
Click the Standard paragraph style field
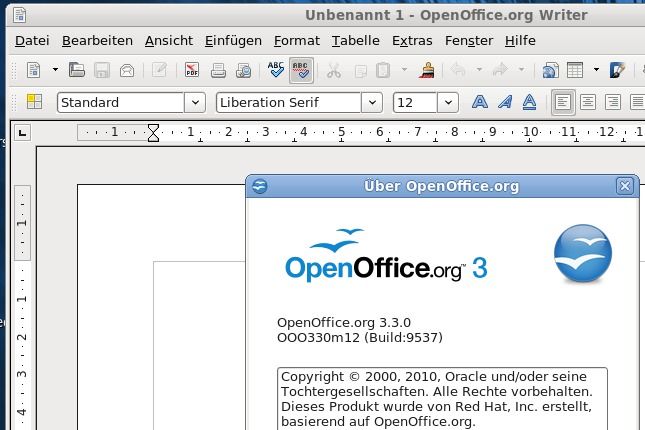[x=121, y=102]
